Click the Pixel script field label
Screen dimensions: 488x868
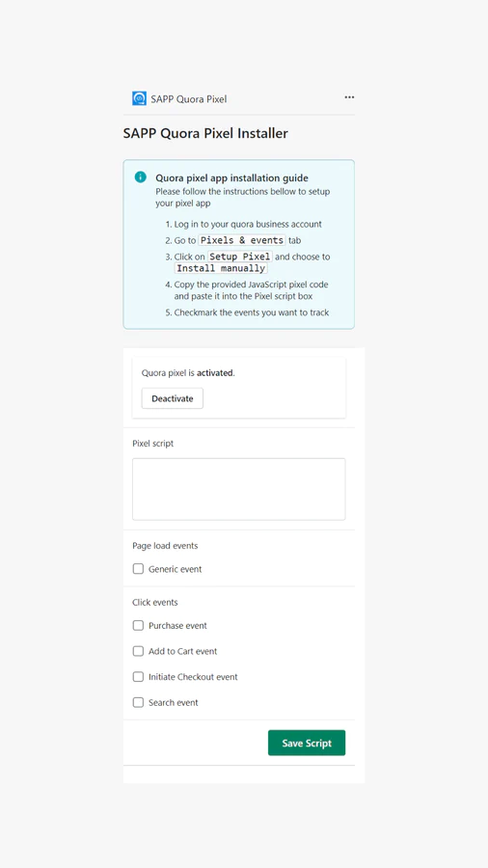(152, 444)
